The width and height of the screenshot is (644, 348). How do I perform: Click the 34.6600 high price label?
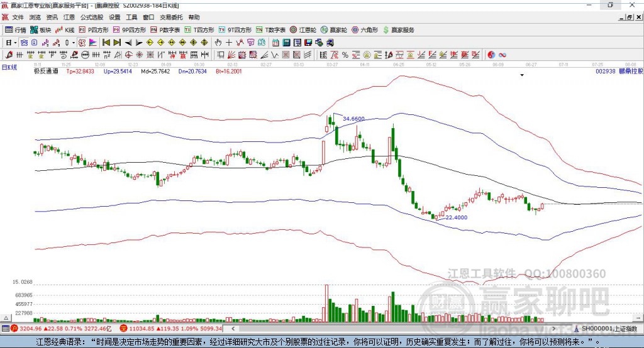[353, 119]
